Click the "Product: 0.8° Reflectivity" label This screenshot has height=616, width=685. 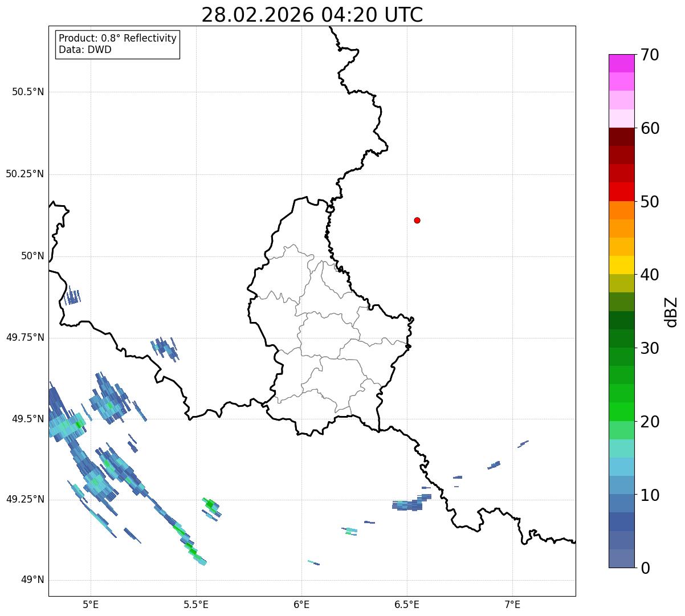pos(117,38)
